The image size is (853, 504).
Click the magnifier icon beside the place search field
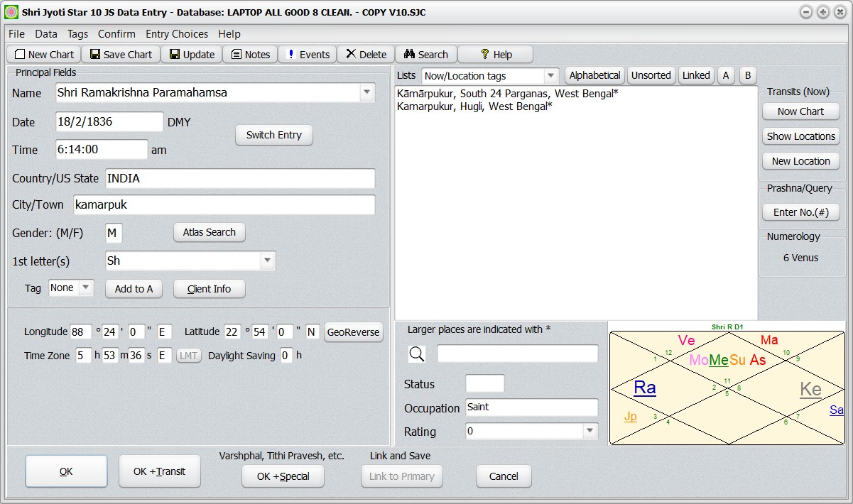pyautogui.click(x=417, y=354)
